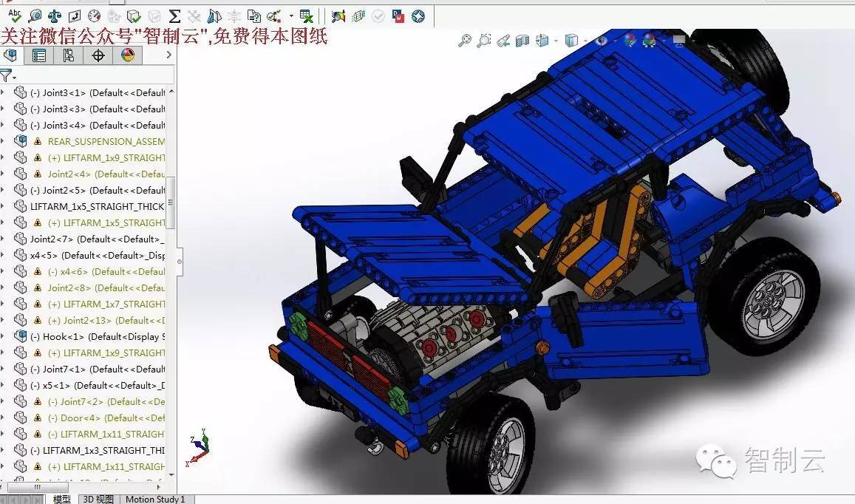The image size is (855, 504).
Task: Launch the Draft Analysis tool
Action: tap(214, 16)
